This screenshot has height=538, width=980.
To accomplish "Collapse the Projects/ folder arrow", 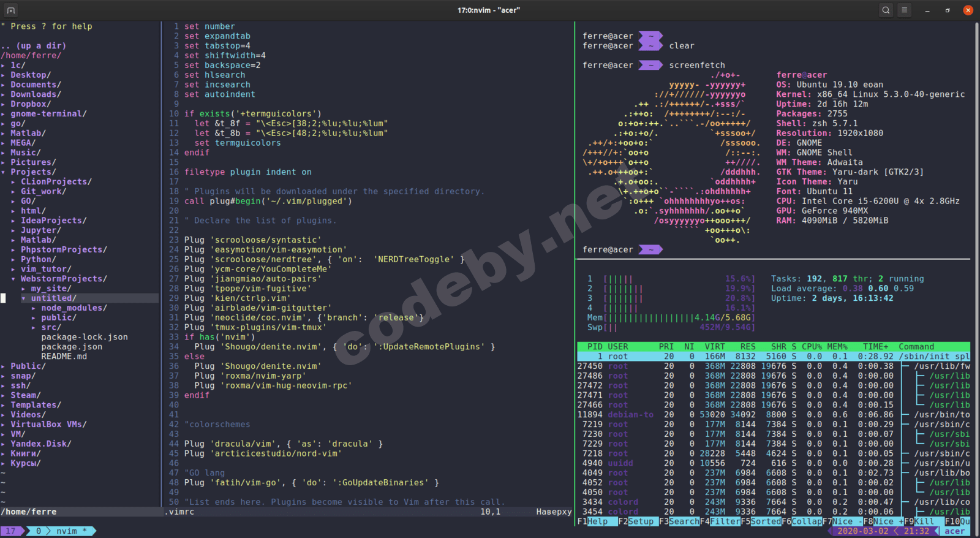I will pyautogui.click(x=3, y=172).
